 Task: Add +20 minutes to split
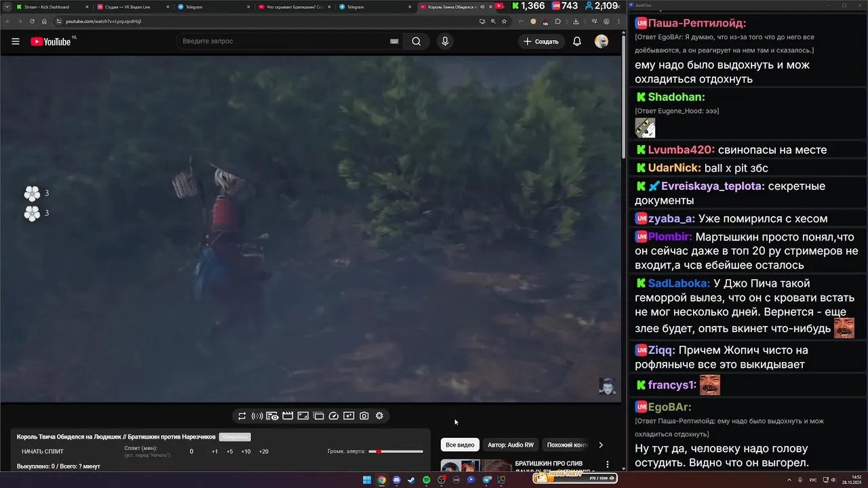point(263,451)
